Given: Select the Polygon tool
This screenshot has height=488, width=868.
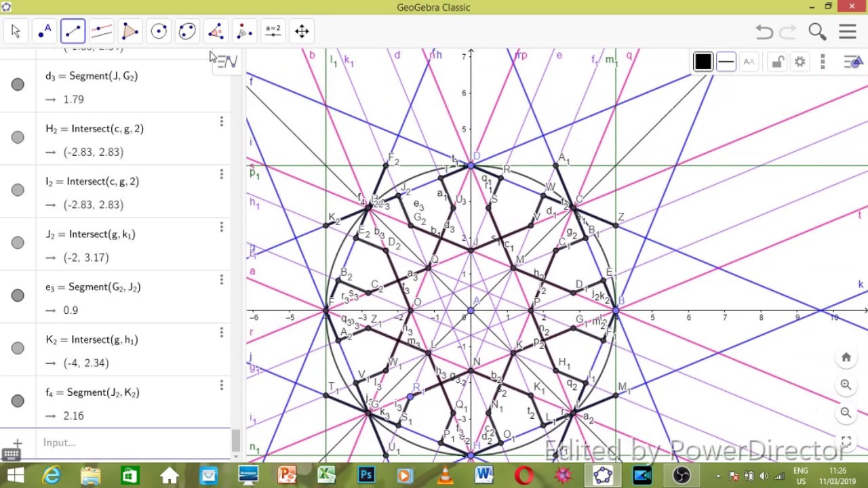Looking at the screenshot, I should point(130,31).
